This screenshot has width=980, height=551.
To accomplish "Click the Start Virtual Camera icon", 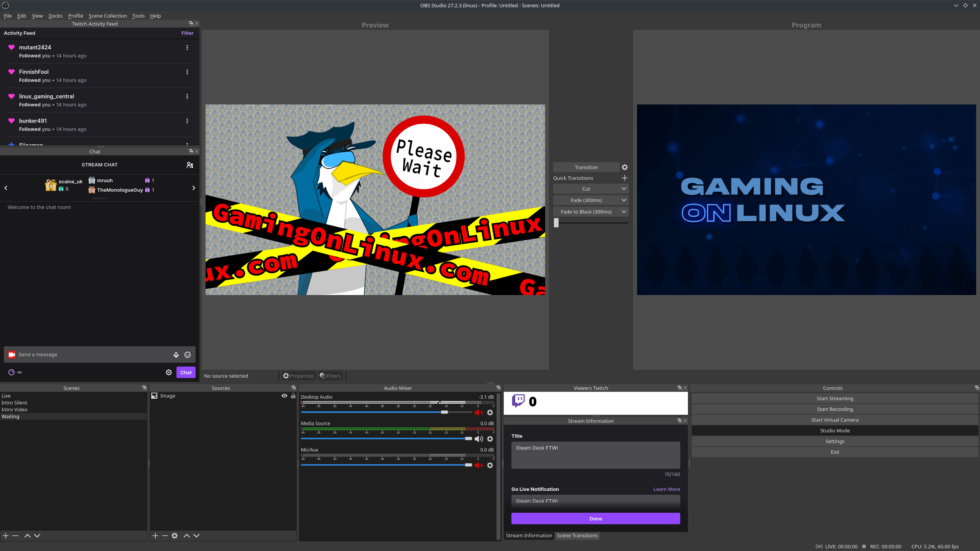I will click(x=835, y=420).
